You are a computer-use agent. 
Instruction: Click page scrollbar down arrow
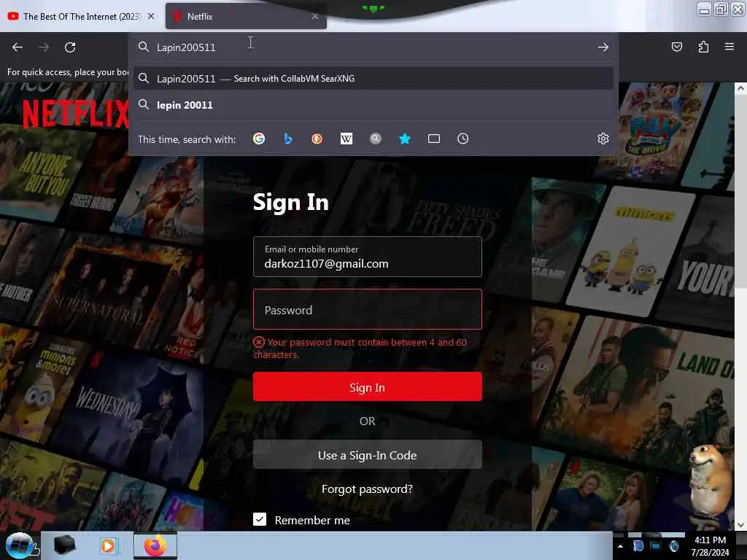pos(740,525)
